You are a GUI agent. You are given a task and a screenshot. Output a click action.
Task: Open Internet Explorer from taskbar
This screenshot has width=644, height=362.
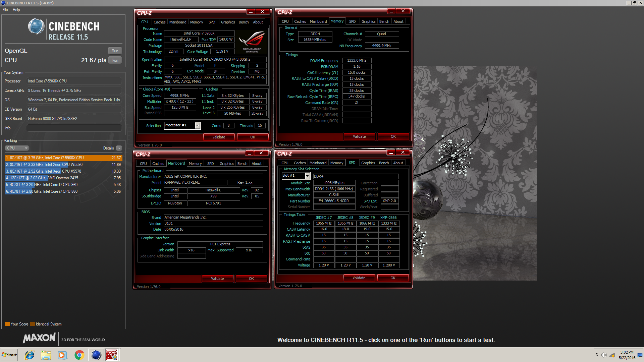pyautogui.click(x=30, y=355)
